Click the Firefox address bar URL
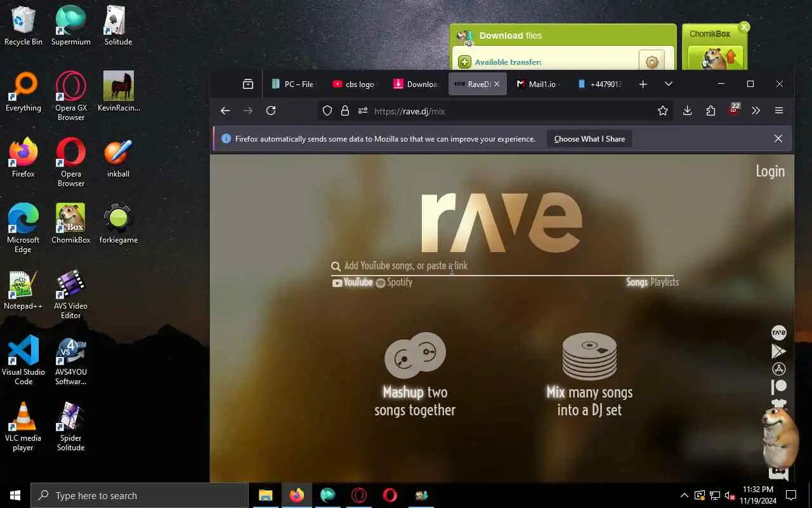Viewport: 812px width, 508px height. pyautogui.click(x=409, y=111)
